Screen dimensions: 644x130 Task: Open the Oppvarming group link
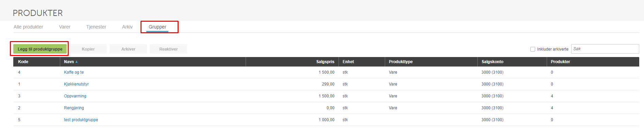click(x=75, y=96)
